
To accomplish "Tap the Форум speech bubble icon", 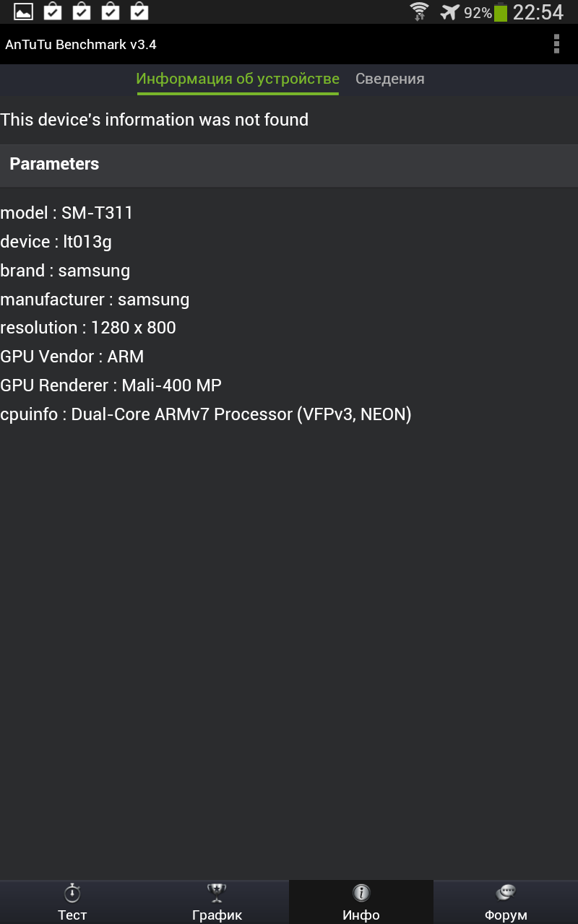I will [x=506, y=892].
